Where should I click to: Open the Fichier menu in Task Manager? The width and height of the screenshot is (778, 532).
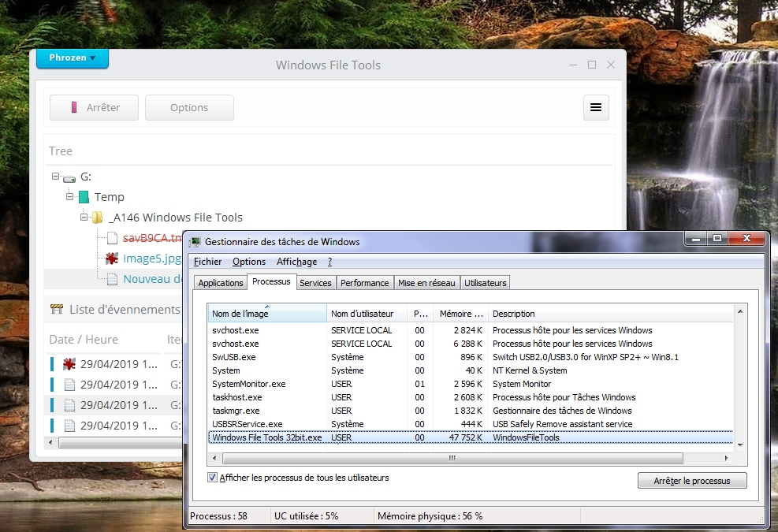(x=207, y=262)
